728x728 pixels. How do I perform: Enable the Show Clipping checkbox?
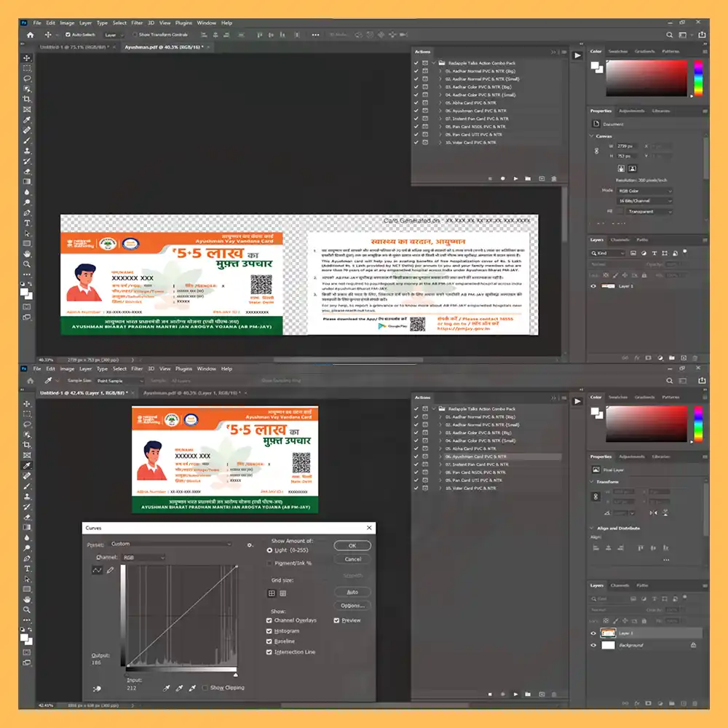[205, 687]
